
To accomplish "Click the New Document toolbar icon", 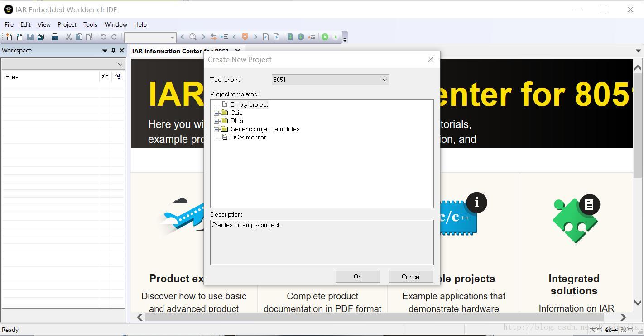I will pos(9,37).
